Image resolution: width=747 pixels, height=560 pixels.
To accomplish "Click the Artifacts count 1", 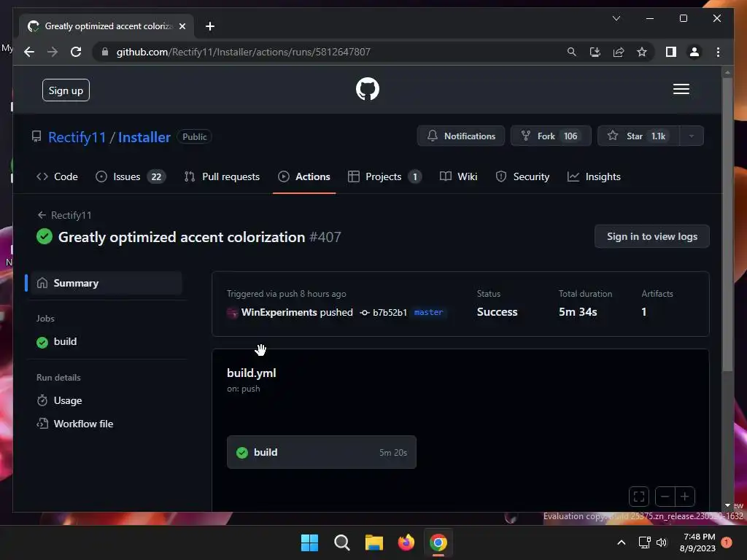I will tap(643, 312).
